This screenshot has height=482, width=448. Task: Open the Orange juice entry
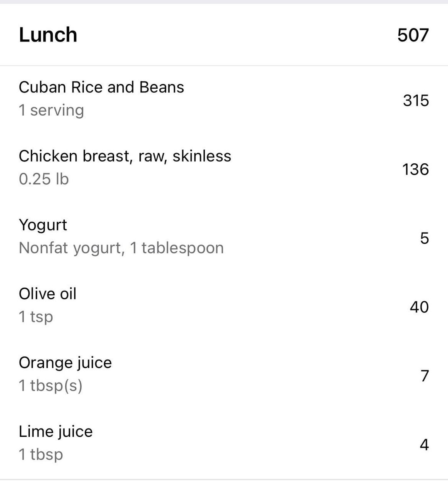pyautogui.click(x=65, y=363)
